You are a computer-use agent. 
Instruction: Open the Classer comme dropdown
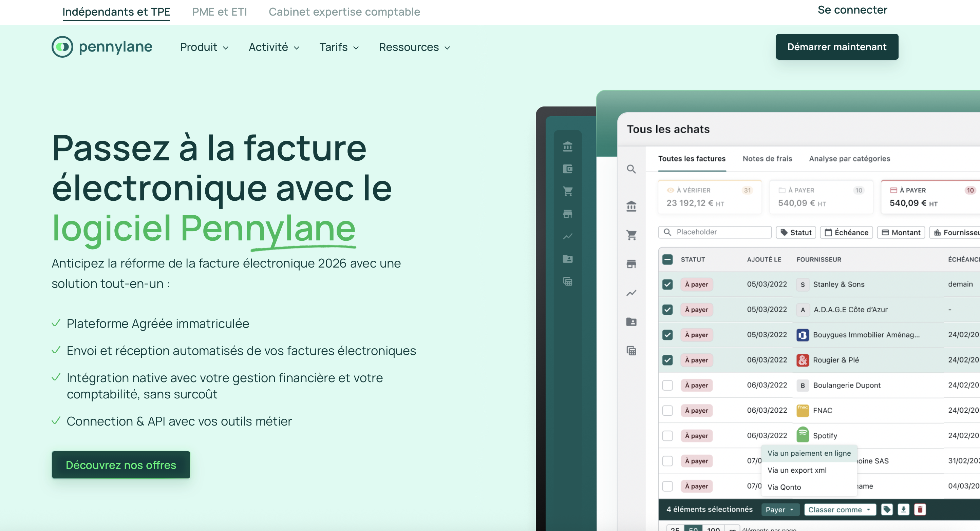[840, 510]
